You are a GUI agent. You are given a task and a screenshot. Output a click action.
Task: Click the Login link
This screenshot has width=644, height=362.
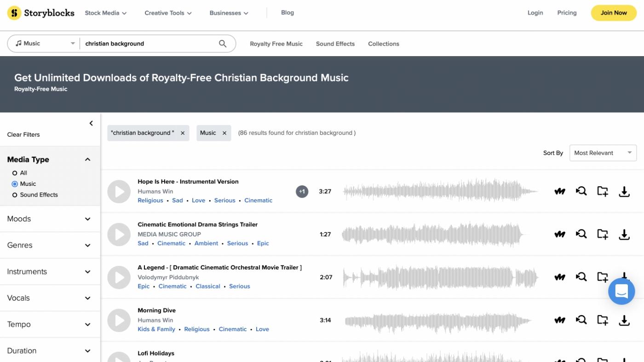tap(535, 13)
